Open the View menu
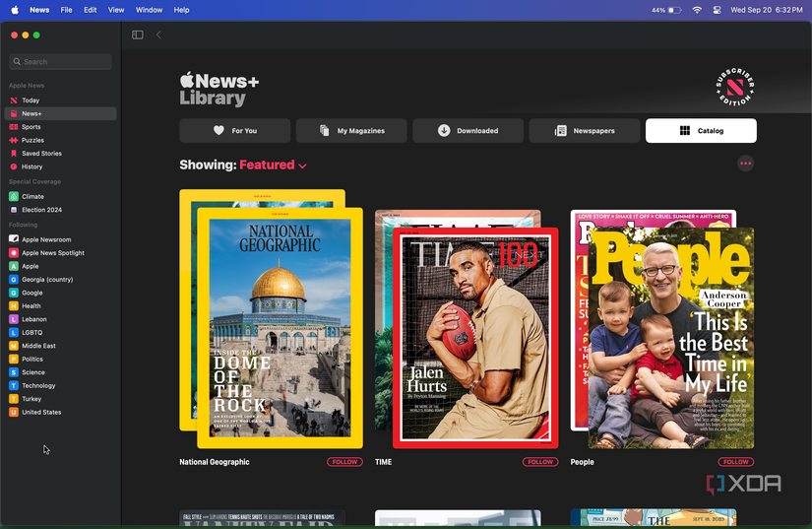 point(116,10)
